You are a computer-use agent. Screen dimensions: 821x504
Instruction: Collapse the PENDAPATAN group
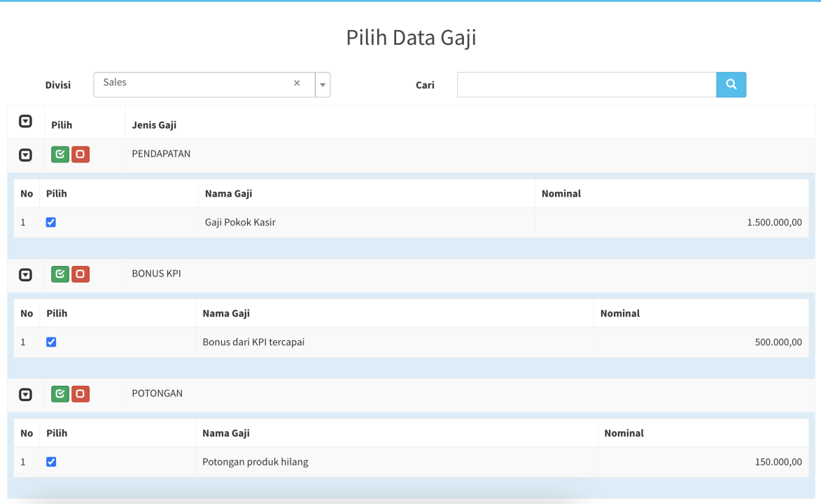(25, 155)
